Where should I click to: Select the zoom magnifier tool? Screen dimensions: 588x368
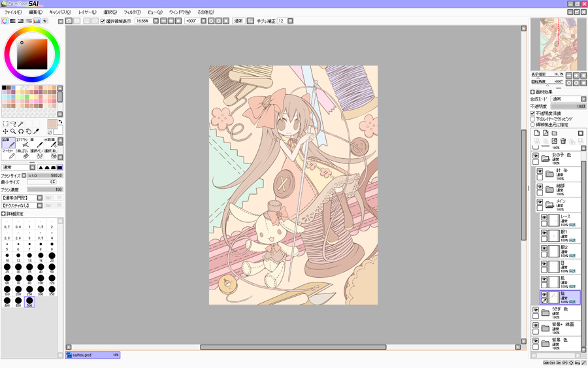tap(13, 131)
